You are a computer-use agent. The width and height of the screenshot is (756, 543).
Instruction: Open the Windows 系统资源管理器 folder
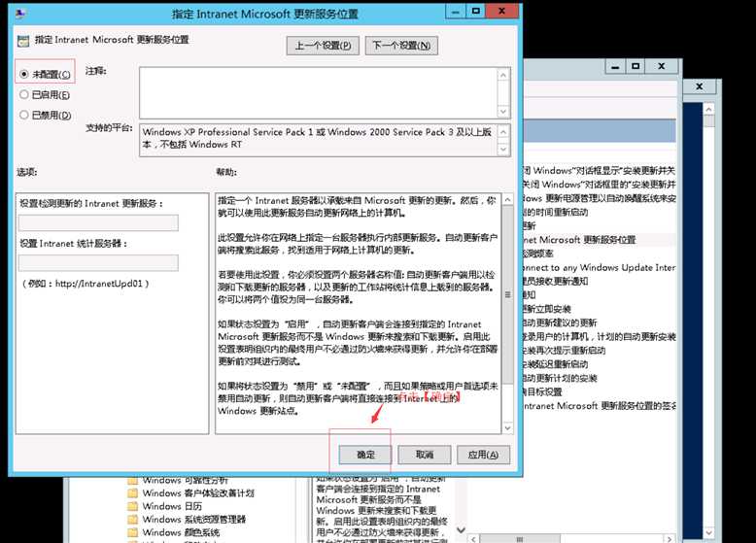coord(193,519)
